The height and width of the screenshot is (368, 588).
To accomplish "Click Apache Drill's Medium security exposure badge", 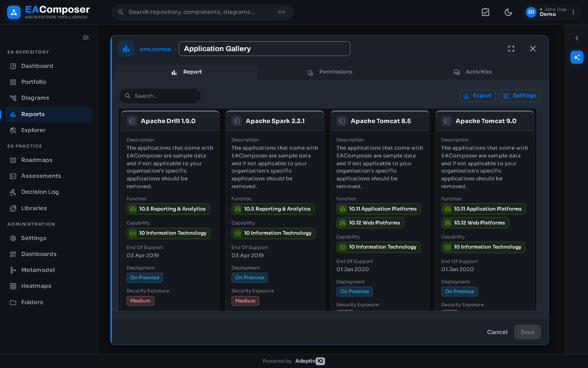I will (140, 301).
